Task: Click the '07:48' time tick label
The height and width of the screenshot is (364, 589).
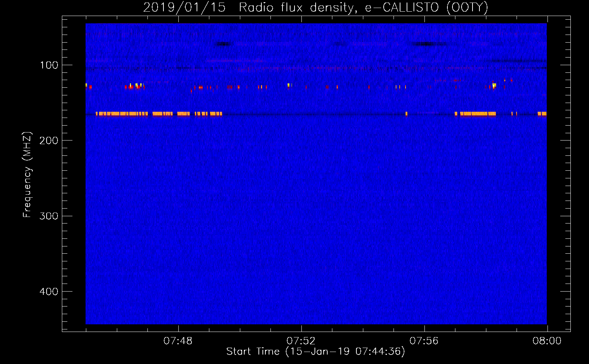Action: (x=178, y=341)
